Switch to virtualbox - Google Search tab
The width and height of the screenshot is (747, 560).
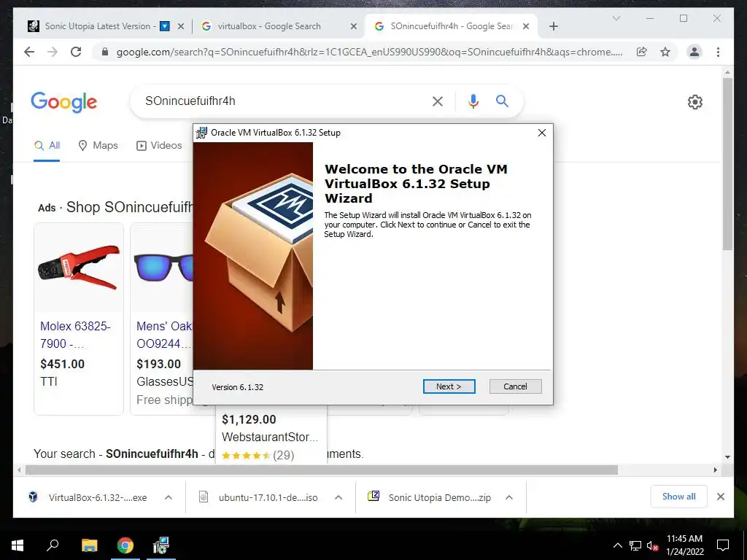(x=269, y=26)
